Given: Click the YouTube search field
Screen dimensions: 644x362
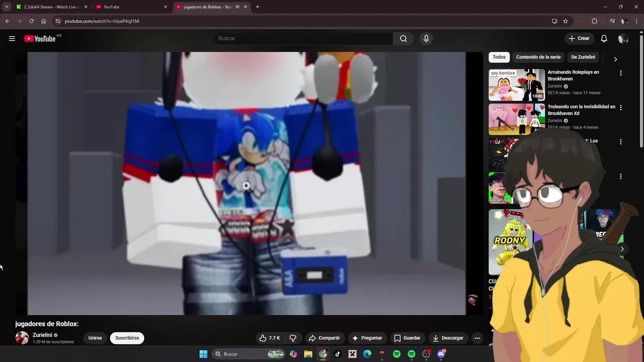Looking at the screenshot, I should 303,39.
